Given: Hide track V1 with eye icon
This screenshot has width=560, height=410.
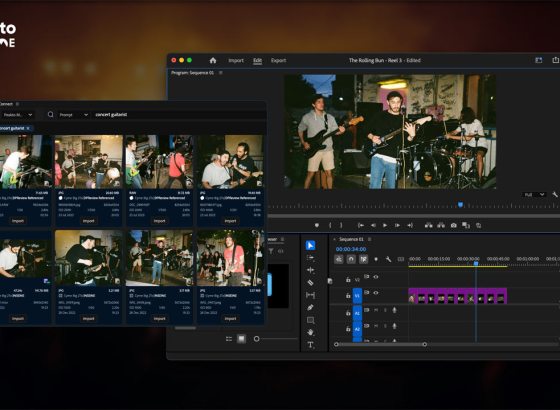Looking at the screenshot, I should 376,292.
